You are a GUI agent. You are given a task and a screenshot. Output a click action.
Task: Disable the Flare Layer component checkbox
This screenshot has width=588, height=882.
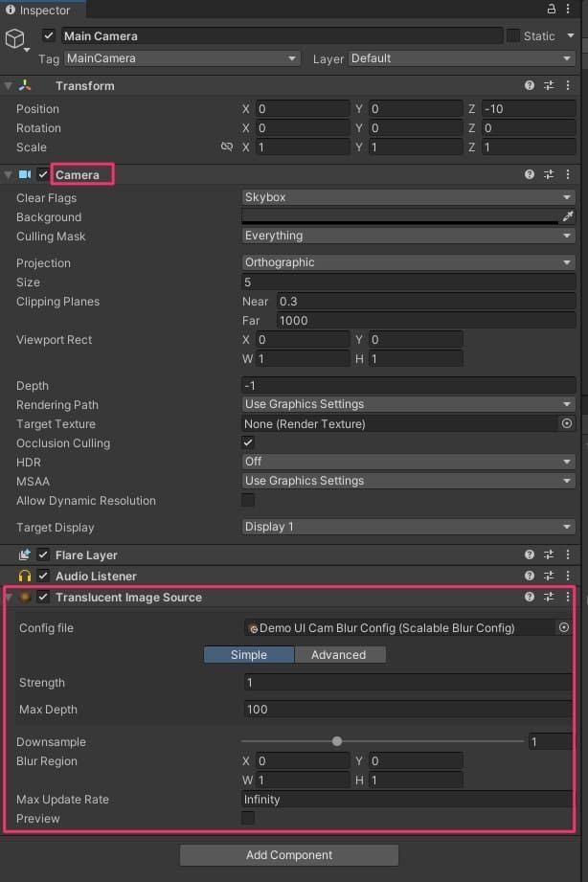coord(43,554)
